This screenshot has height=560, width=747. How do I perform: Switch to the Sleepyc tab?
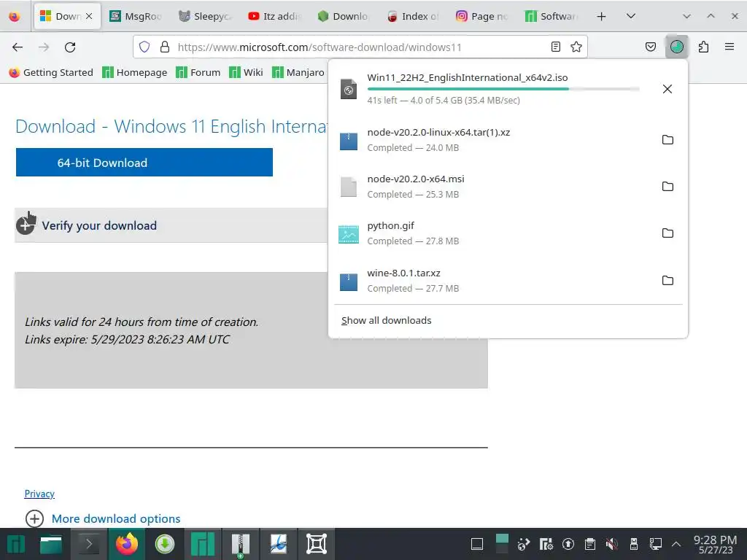click(x=205, y=16)
